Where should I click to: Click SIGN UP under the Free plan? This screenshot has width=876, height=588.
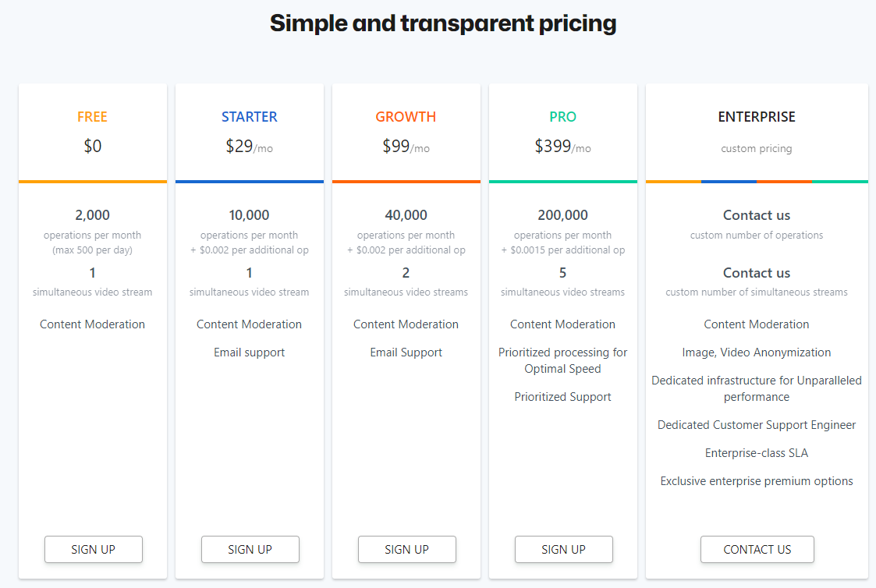tap(93, 549)
